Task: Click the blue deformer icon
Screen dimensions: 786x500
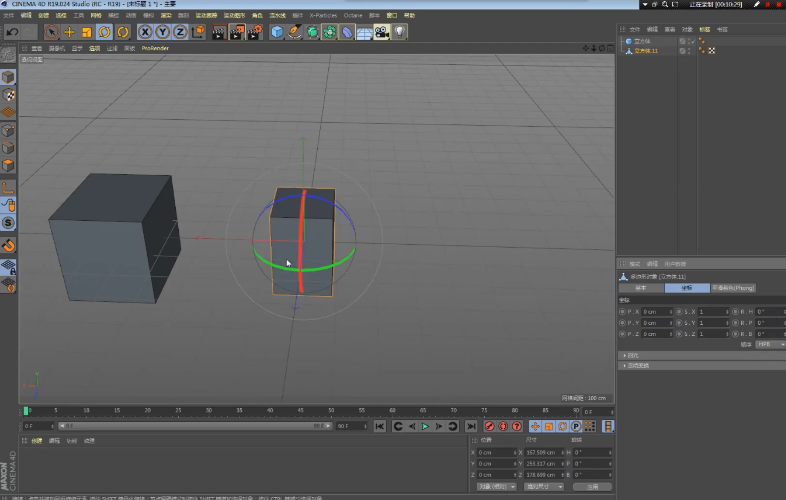Action: click(347, 32)
